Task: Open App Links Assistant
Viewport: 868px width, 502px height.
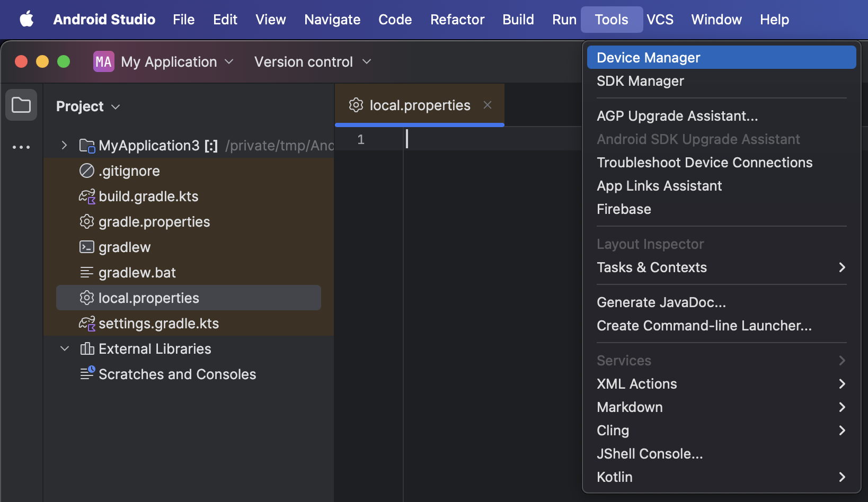Action: [x=721, y=186]
